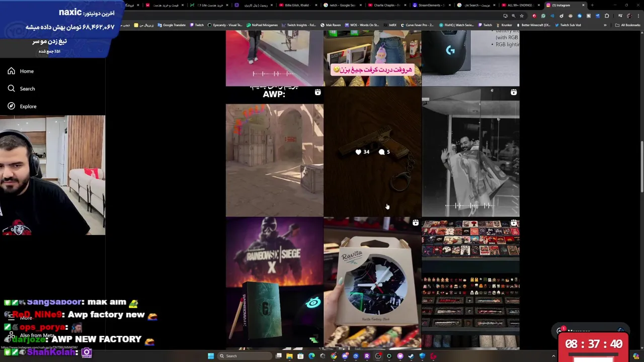
Task: Click the page vertical scrollbar
Action: [x=641, y=166]
